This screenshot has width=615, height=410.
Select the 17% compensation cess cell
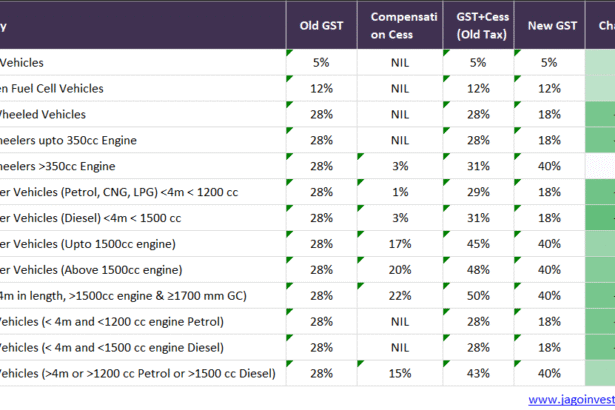pyautogui.click(x=399, y=244)
